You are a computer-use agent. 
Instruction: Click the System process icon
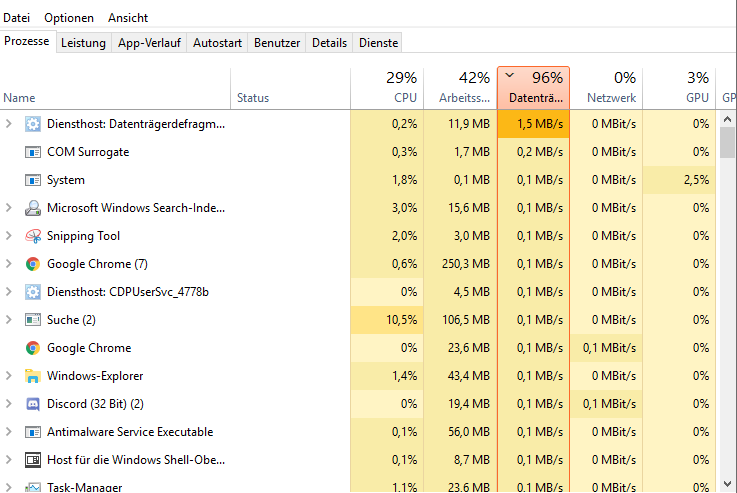(x=32, y=180)
